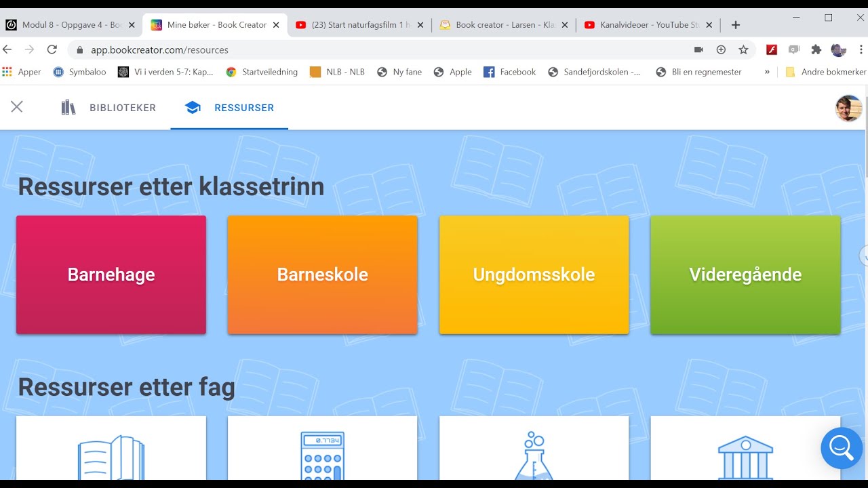Image resolution: width=868 pixels, height=488 pixels.
Task: Open the Symbaloo bookmark
Action: [x=80, y=72]
